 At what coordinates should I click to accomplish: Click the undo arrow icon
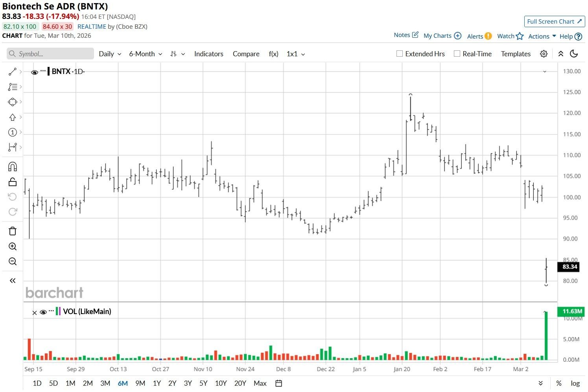point(13,197)
